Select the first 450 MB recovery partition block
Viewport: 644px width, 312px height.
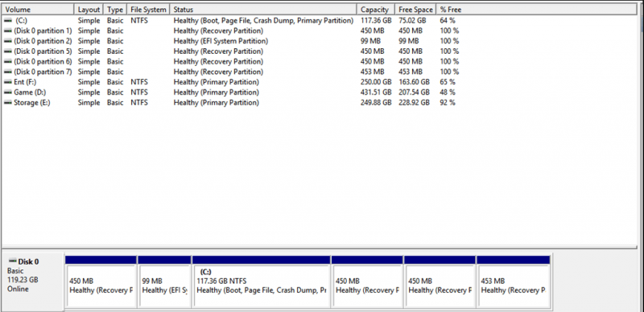tap(101, 281)
